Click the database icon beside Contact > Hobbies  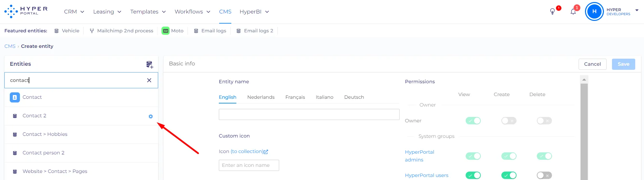[x=15, y=134]
